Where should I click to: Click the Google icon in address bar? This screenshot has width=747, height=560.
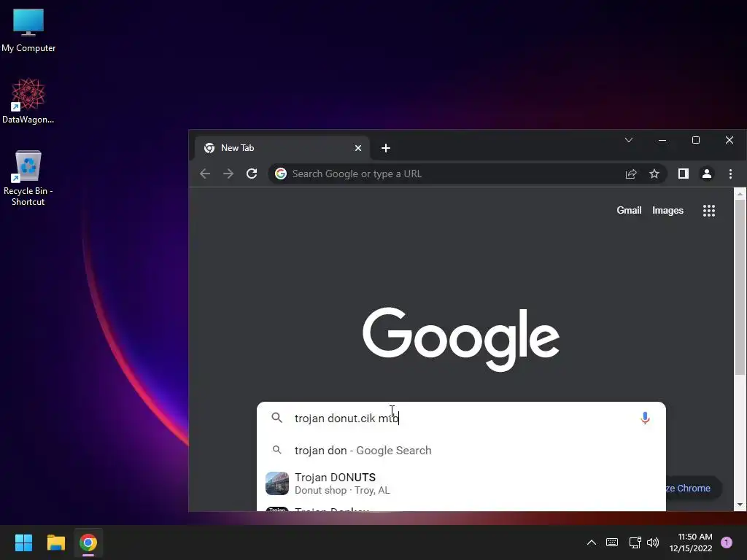click(281, 174)
